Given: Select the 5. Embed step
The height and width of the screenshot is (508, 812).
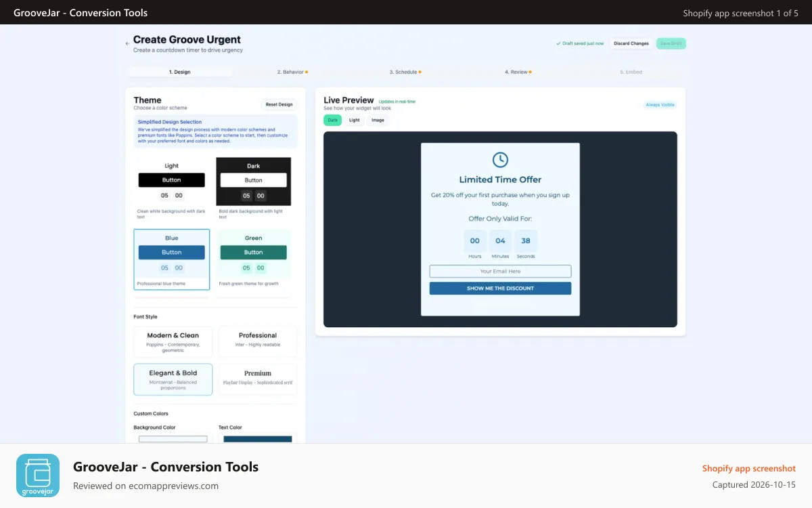Looking at the screenshot, I should tap(631, 72).
